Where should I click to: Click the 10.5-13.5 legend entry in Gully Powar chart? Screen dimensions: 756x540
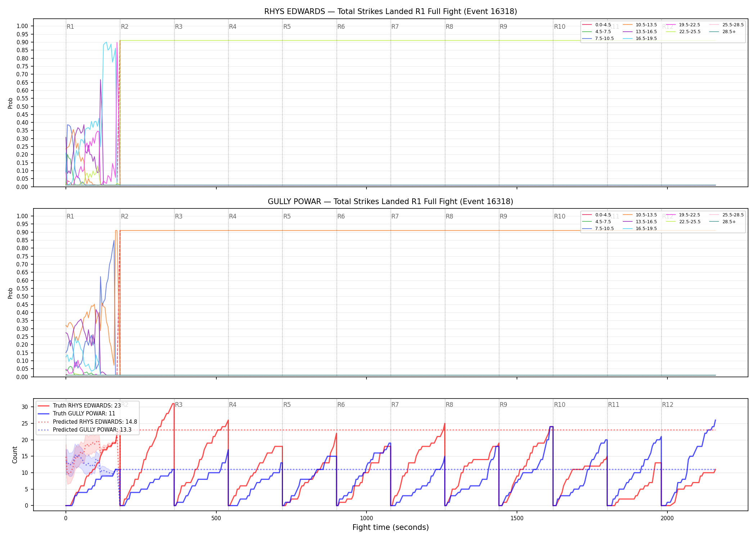639,215
